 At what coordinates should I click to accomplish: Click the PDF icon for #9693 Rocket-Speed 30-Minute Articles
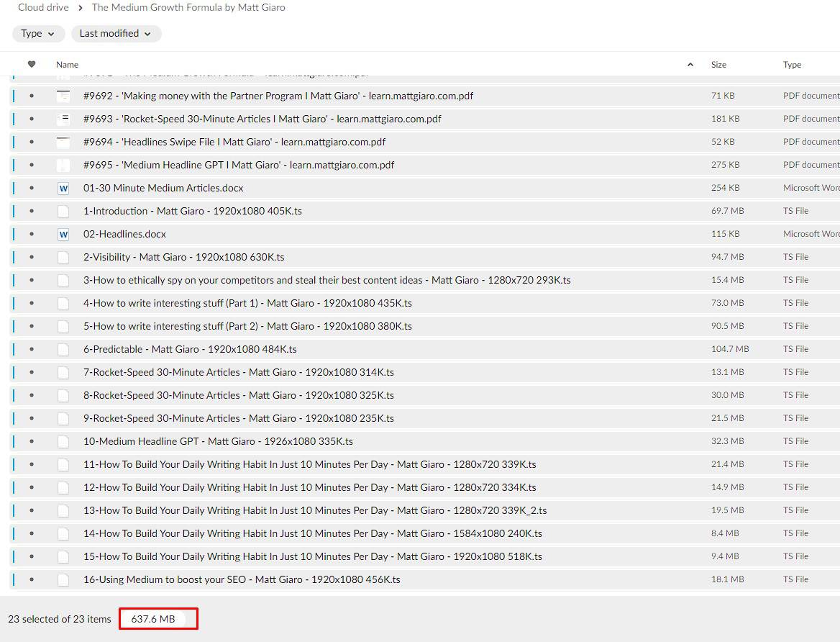63,119
